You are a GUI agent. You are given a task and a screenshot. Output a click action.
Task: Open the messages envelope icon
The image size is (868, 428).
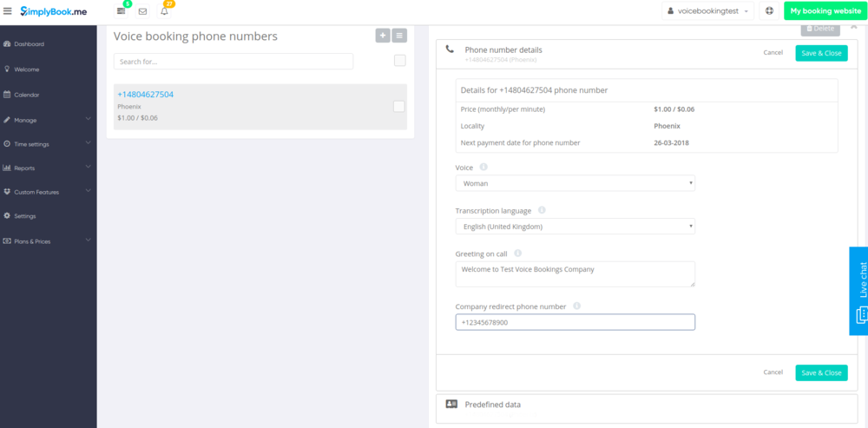[142, 11]
